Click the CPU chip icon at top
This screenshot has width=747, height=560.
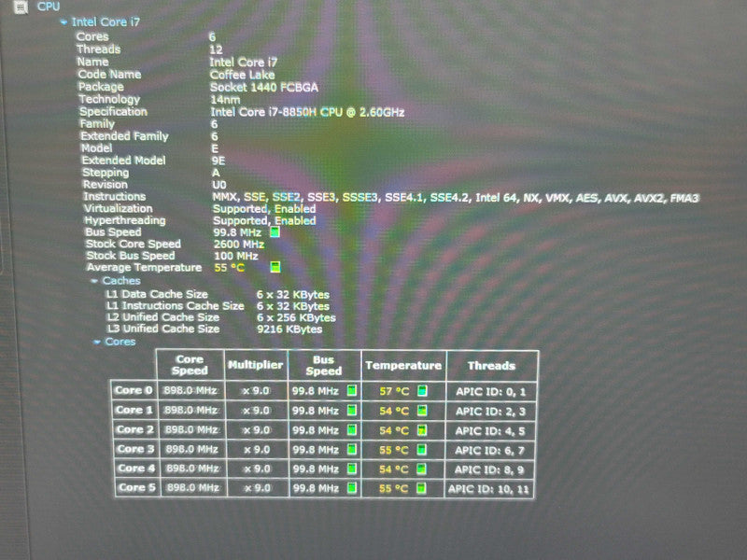(x=21, y=7)
